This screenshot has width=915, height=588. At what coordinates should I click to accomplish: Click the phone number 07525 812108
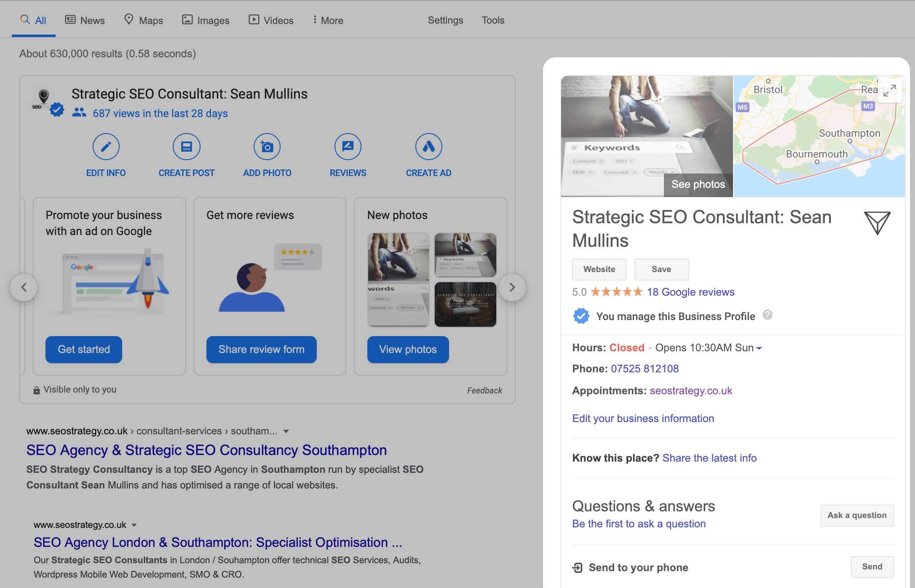click(645, 369)
